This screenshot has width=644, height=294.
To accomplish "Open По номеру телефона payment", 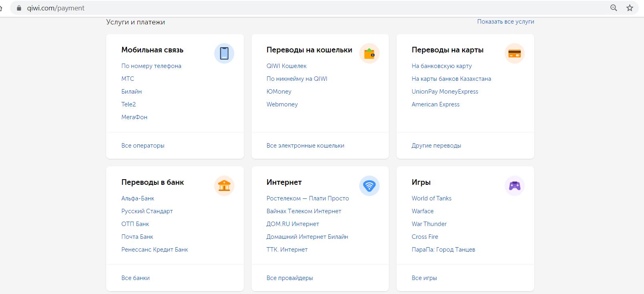I will tap(151, 66).
